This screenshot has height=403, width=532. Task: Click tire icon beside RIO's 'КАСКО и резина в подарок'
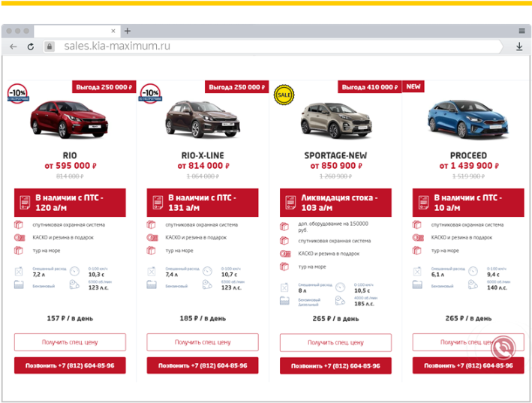[x=20, y=237]
